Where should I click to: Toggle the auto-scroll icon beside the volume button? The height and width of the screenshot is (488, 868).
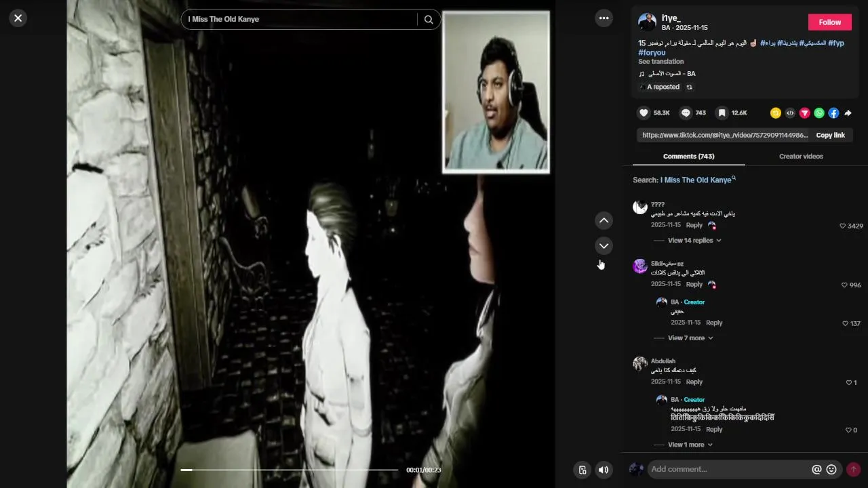[582, 470]
